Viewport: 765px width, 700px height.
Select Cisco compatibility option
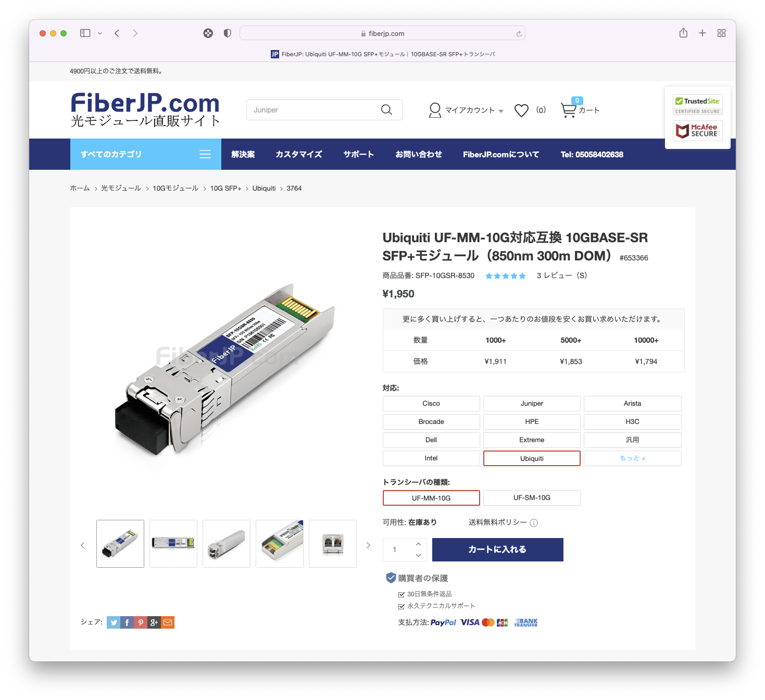coord(431,404)
